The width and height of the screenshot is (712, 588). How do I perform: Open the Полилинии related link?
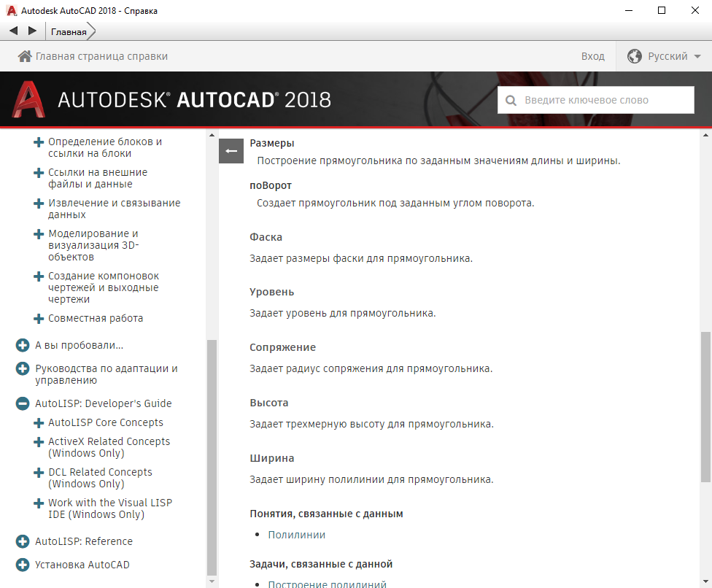(296, 535)
